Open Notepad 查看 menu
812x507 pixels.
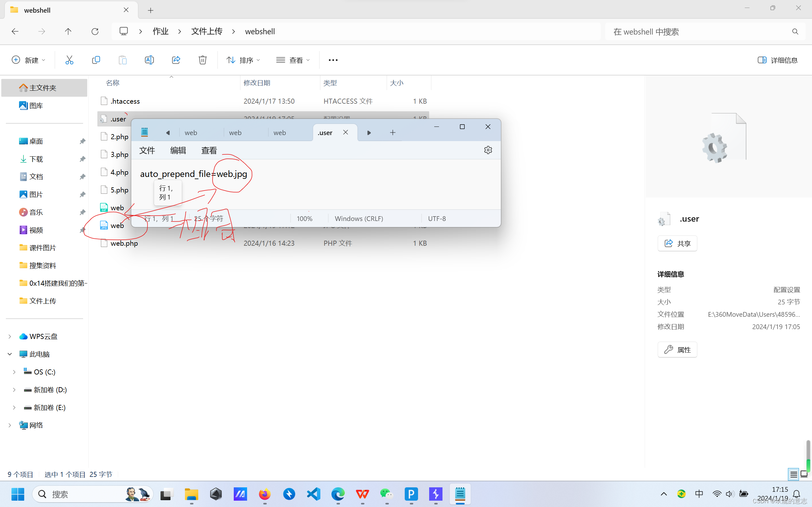coord(209,150)
